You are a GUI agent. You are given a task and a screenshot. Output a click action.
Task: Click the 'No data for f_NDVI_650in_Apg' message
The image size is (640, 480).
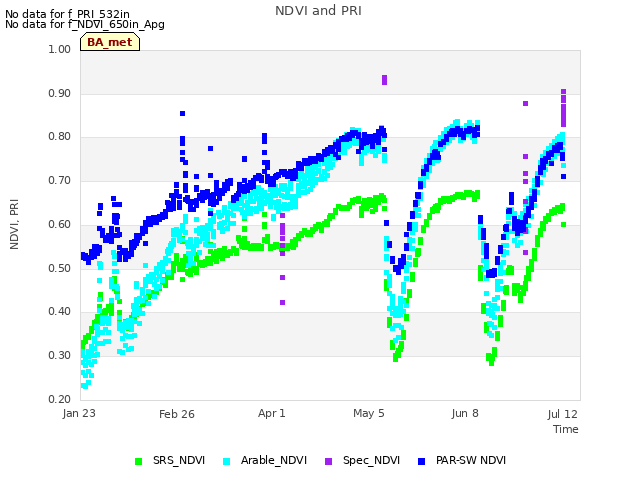(85, 24)
